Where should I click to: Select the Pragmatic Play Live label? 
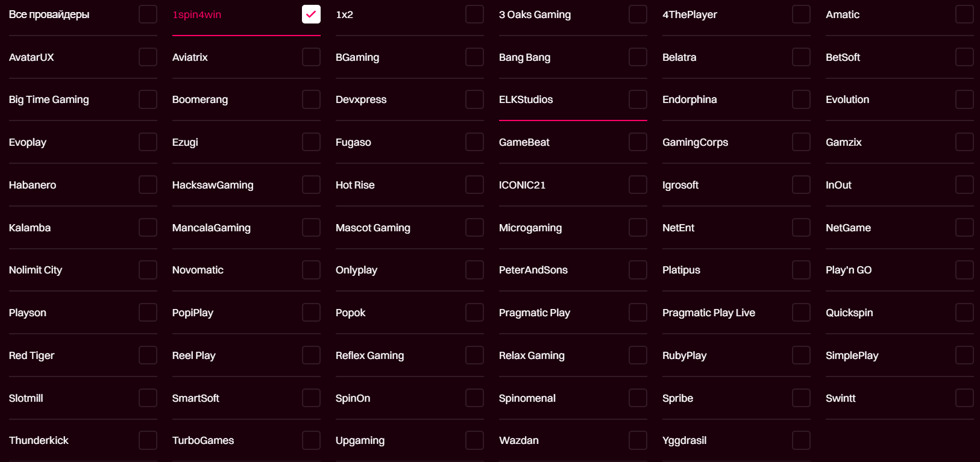click(709, 313)
